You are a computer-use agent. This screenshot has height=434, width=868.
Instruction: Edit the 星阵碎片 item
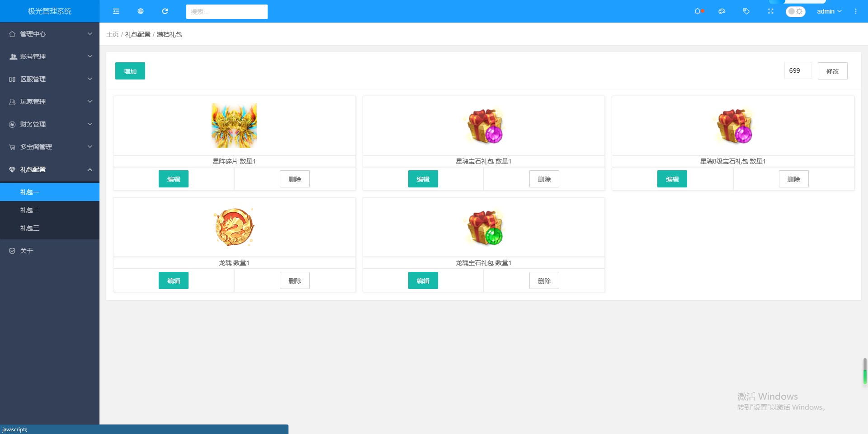[x=174, y=179]
